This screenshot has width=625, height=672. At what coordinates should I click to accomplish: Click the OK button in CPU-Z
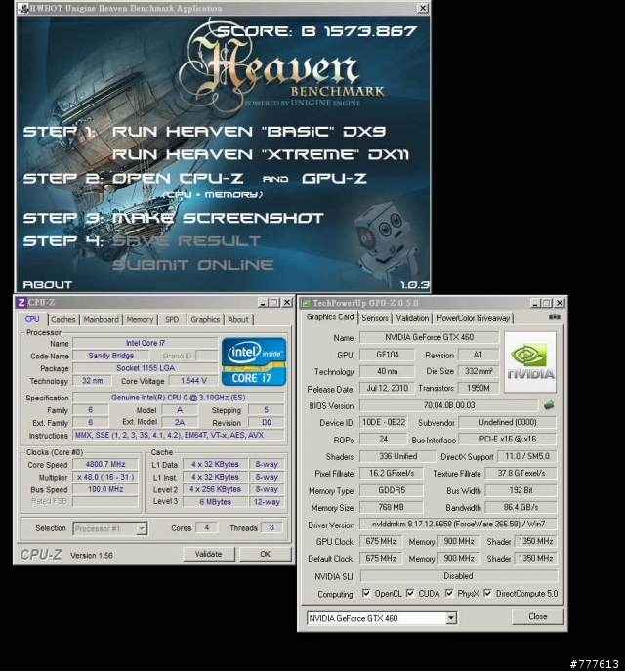coord(266,554)
